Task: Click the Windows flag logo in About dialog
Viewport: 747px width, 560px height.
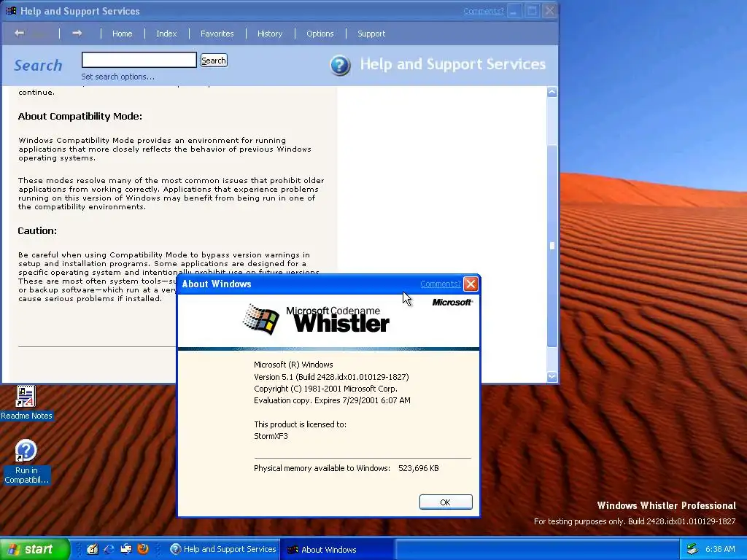Action: pyautogui.click(x=261, y=319)
